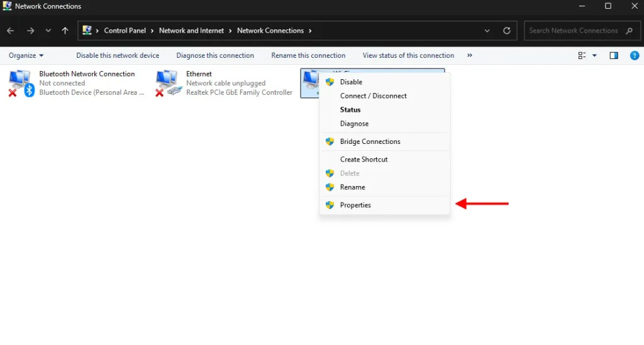Image resolution: width=644 pixels, height=345 pixels.
Task: Open the Help question mark icon
Action: coord(635,55)
